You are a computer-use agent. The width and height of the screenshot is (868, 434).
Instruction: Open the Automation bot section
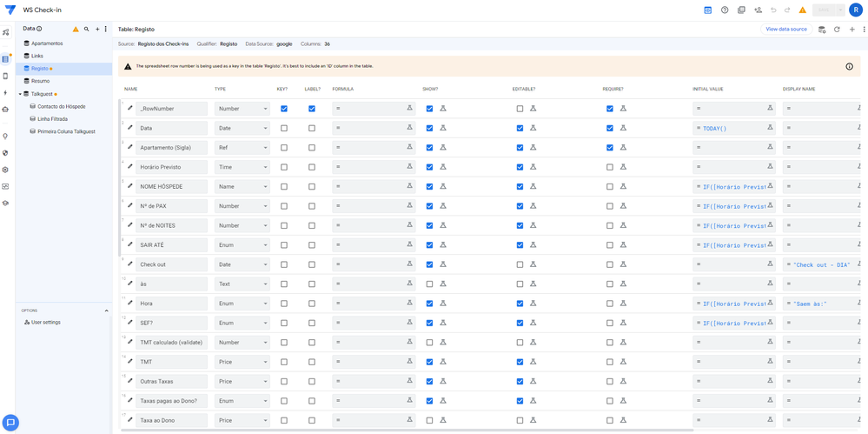pos(5,110)
